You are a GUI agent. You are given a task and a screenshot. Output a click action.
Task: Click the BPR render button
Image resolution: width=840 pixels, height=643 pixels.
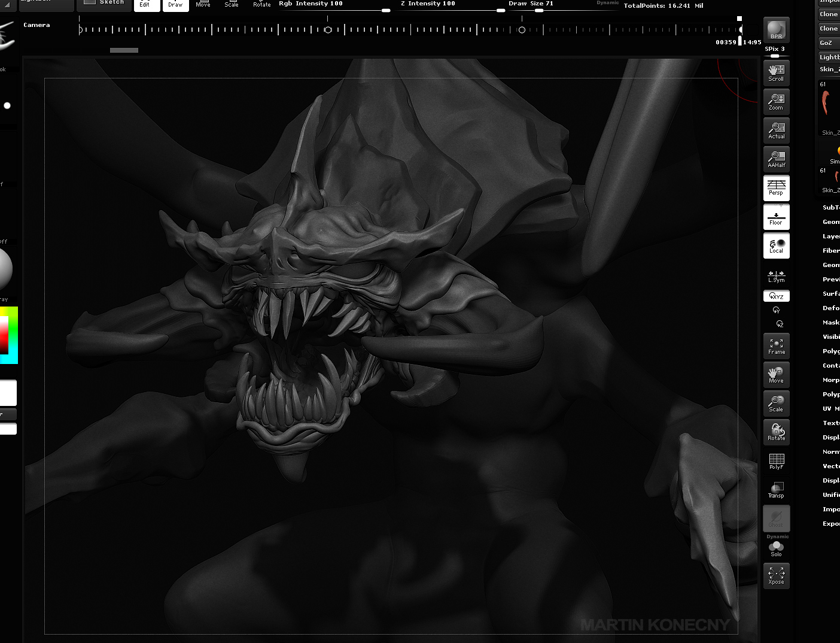(x=776, y=29)
